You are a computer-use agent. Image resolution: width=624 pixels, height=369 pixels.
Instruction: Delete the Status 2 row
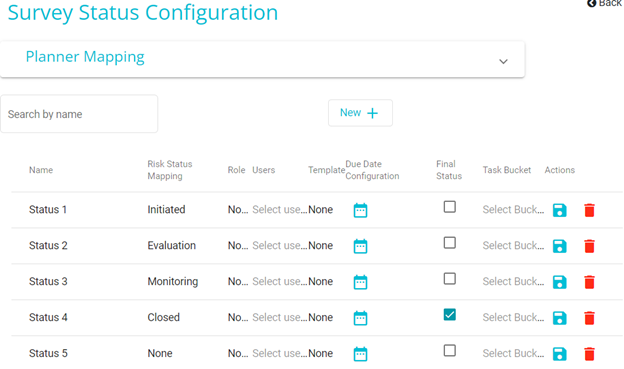coord(589,246)
